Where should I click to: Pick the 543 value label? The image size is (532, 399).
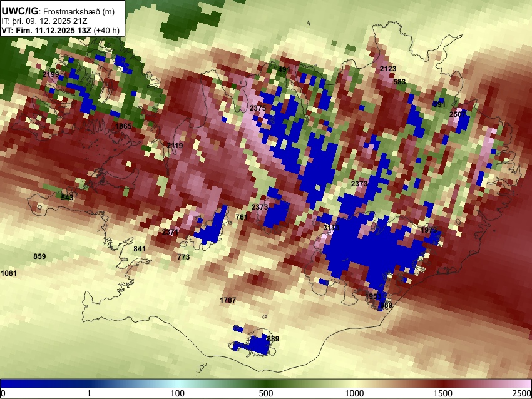(67, 198)
